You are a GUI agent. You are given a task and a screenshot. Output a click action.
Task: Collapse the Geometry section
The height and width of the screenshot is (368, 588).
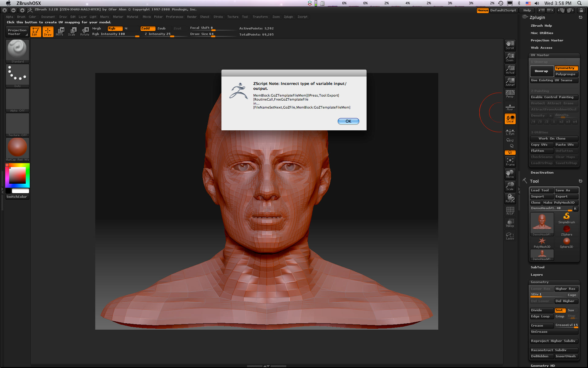[540, 282]
